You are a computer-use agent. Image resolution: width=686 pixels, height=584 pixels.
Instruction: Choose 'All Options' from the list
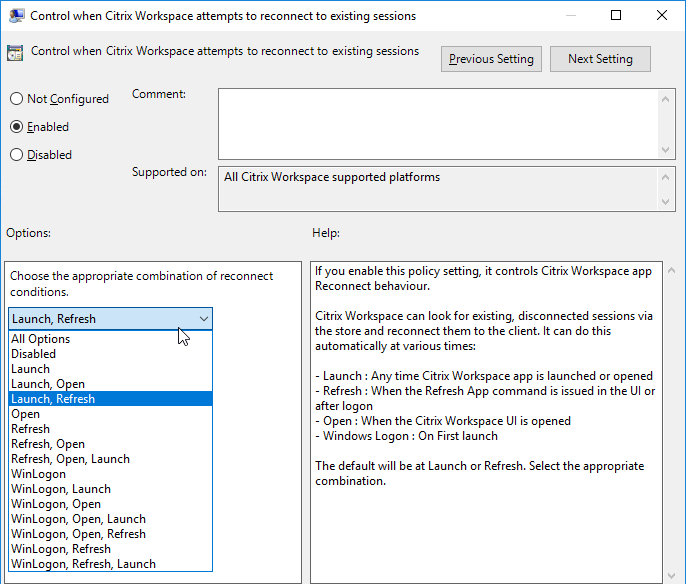click(x=110, y=339)
